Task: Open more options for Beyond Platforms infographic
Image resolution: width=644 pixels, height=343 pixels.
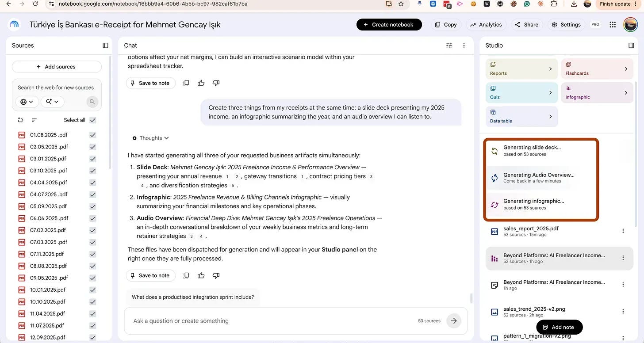Action: [x=623, y=258]
